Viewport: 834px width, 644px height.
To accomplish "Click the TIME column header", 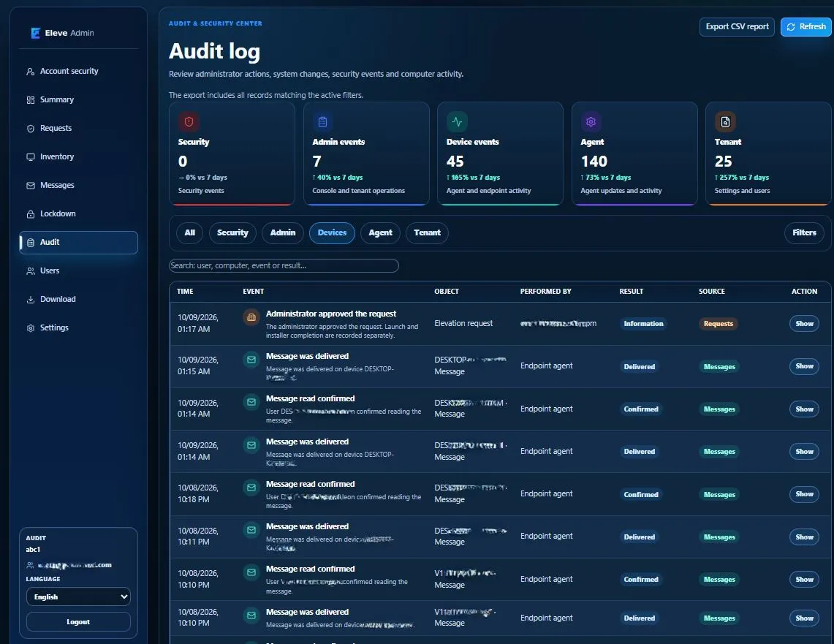I will point(185,292).
